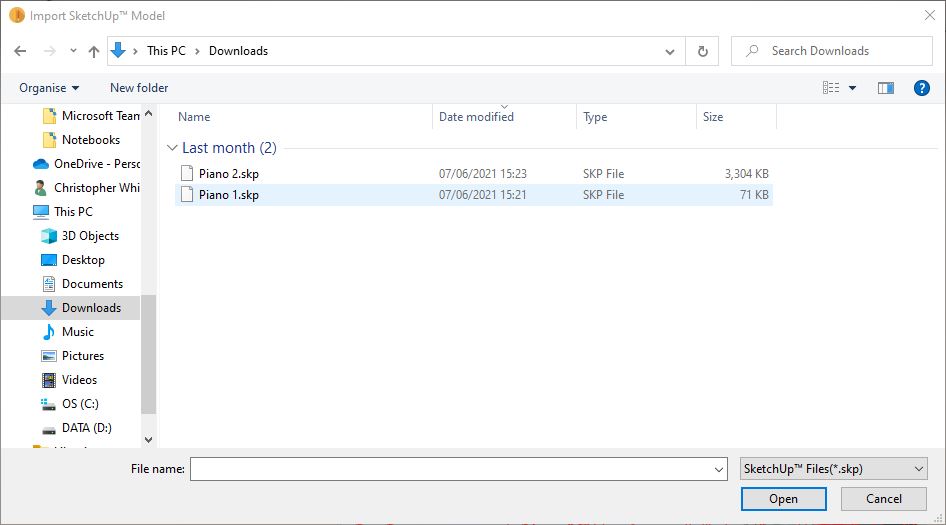
Task: Click the 71 KB size cell
Action: [754, 195]
